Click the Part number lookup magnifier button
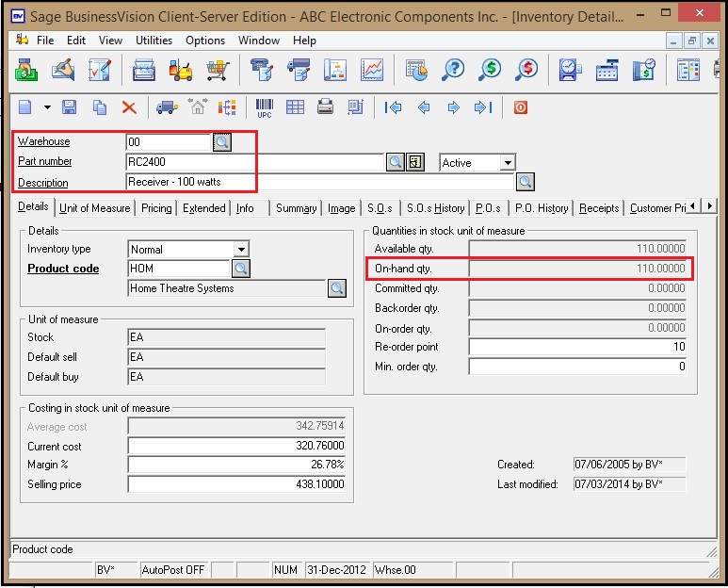728x588 pixels. [396, 162]
